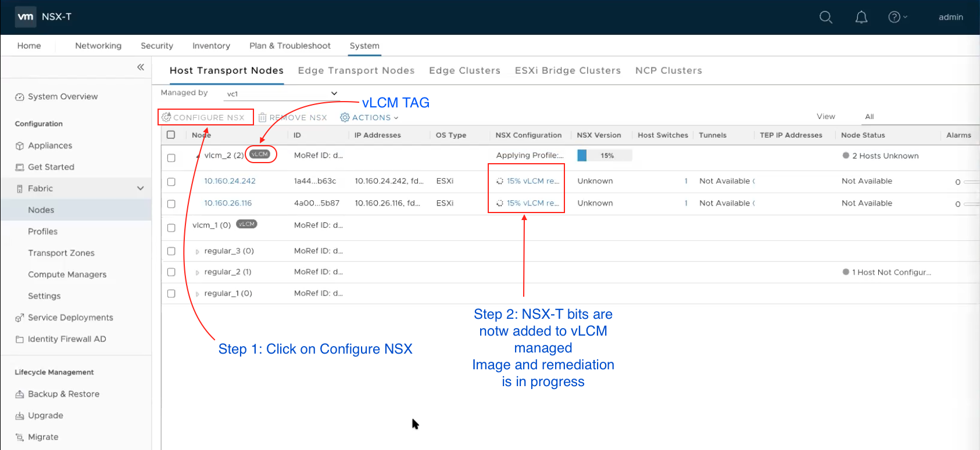Sort by the Node Status column header
The height and width of the screenshot is (450, 980).
coord(863,135)
